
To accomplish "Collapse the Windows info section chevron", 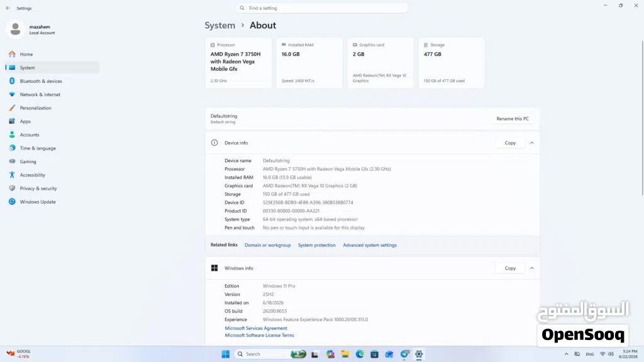I will click(532, 268).
